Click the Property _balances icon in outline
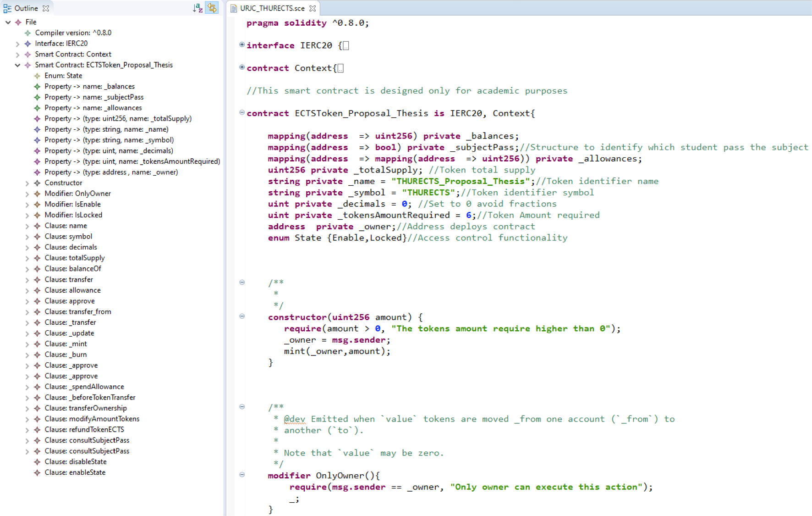The width and height of the screenshot is (812, 516). [x=37, y=87]
